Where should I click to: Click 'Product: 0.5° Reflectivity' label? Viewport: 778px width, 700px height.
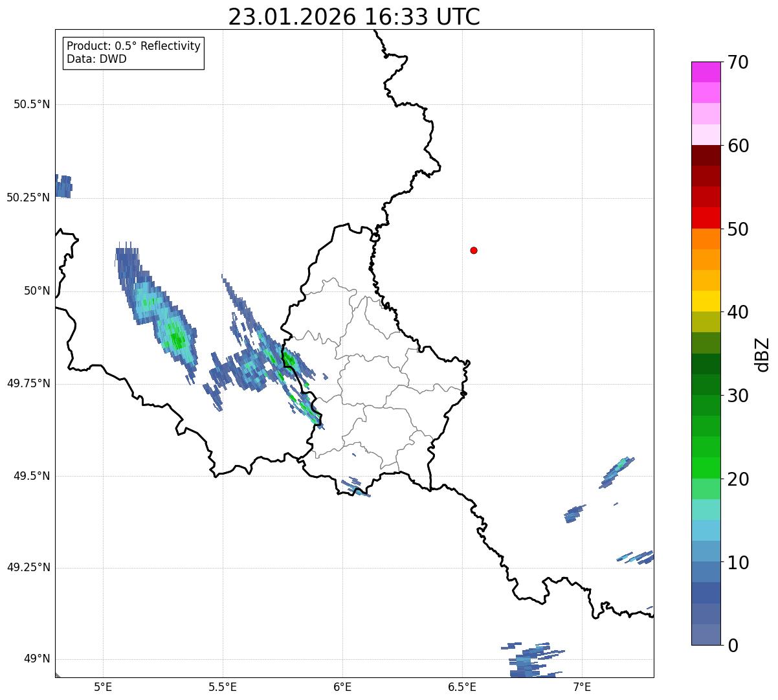pos(133,47)
